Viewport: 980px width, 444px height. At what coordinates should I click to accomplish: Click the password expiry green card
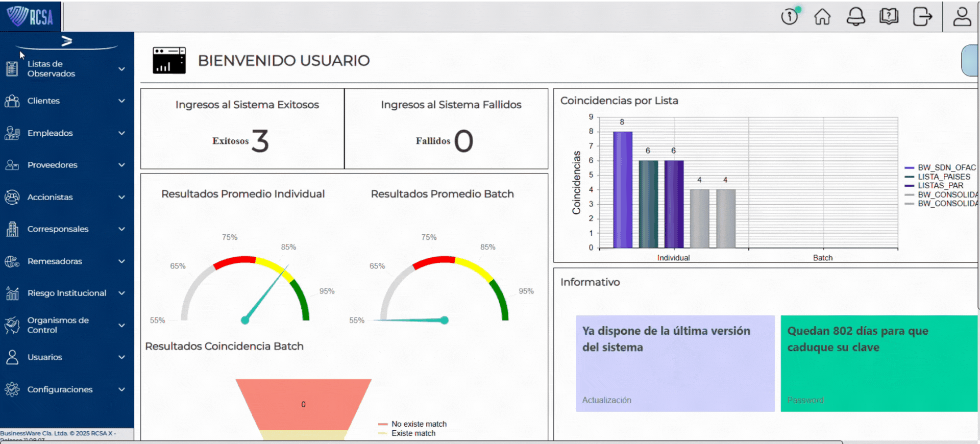(878, 363)
